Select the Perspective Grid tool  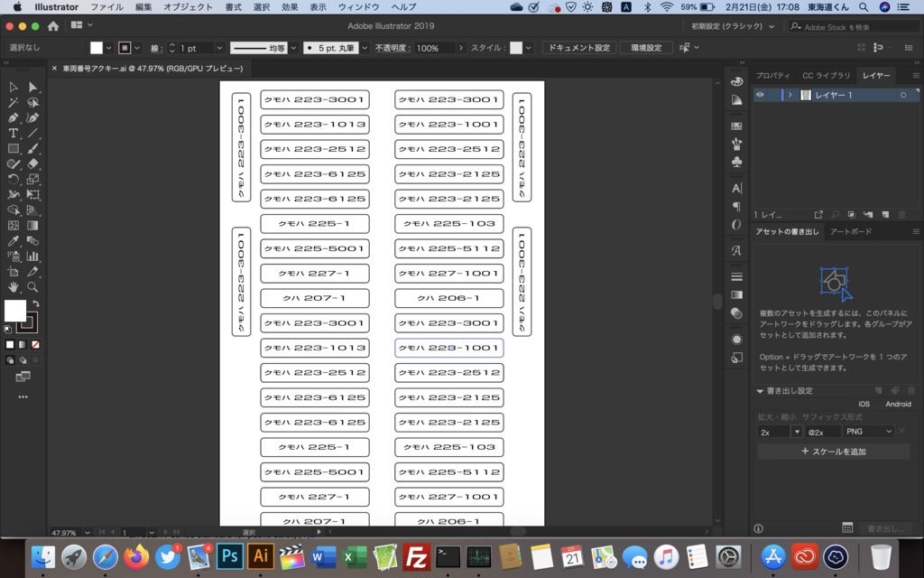(x=33, y=210)
